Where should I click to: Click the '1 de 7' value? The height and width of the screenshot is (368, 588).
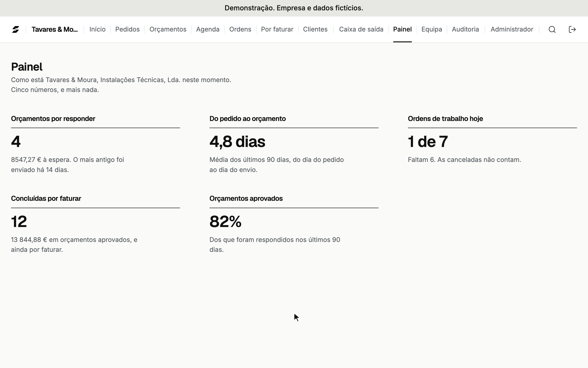coord(428,142)
